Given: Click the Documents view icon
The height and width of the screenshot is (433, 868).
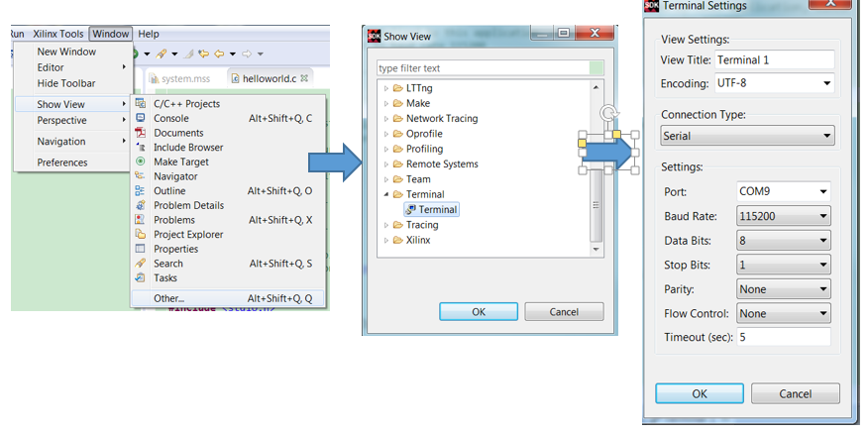Looking at the screenshot, I should coord(141,133).
